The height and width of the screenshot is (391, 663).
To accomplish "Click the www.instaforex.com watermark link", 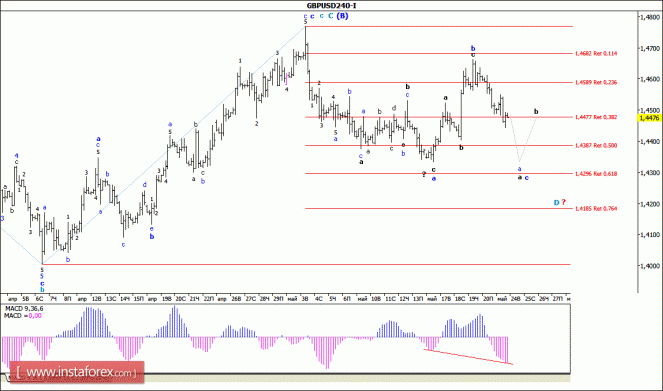I will coord(77,372).
